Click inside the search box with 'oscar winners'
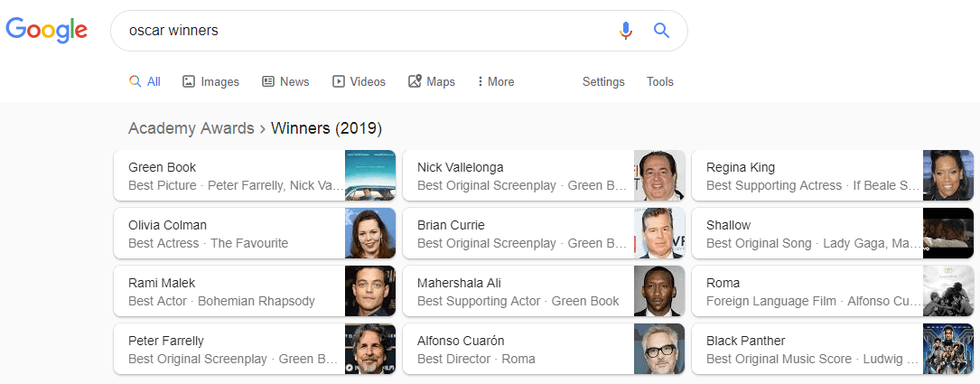 (x=398, y=31)
